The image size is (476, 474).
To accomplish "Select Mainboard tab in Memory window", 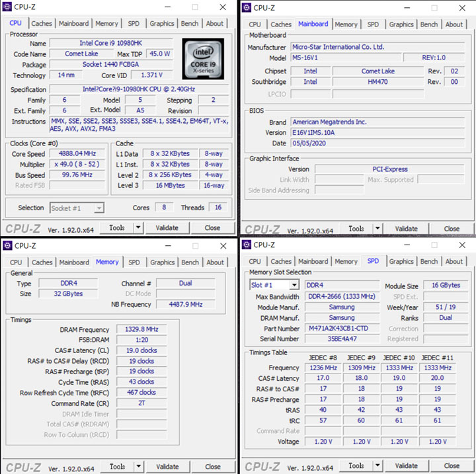I will pos(74,262).
